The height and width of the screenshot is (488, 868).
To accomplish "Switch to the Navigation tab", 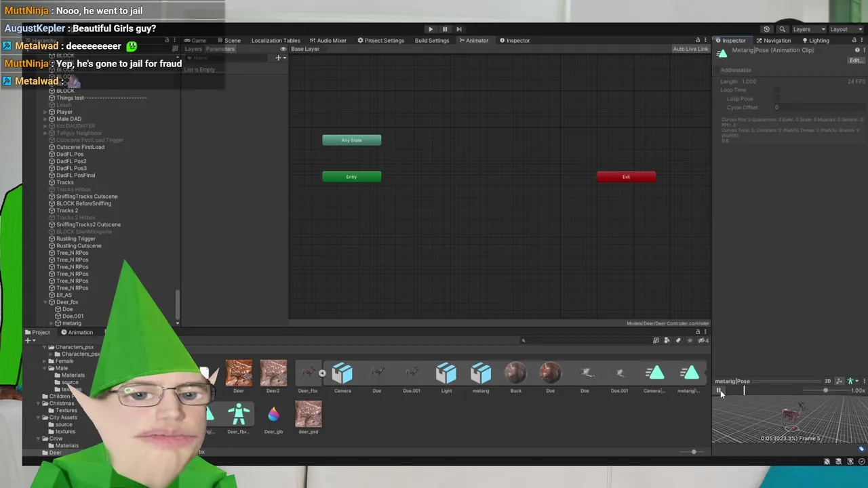I will 773,41.
